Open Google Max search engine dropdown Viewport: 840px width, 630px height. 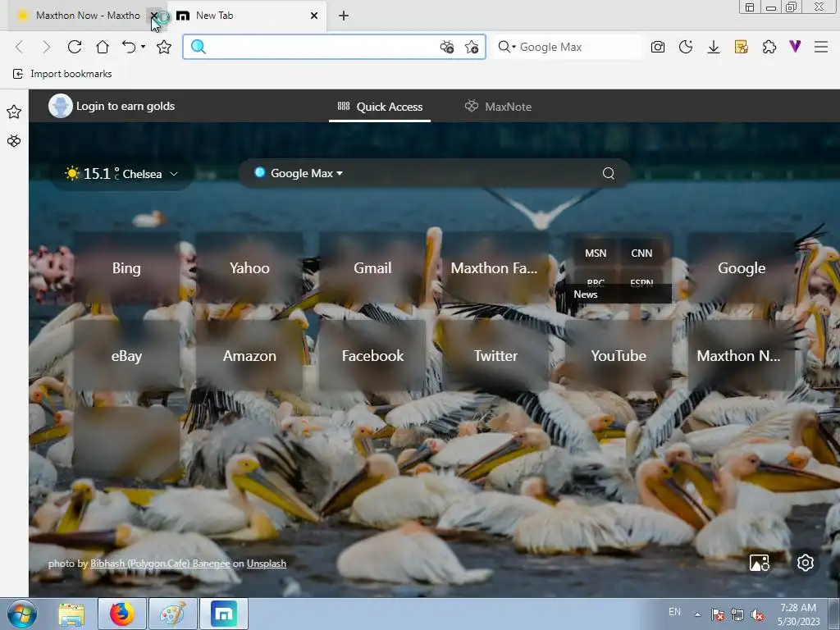click(299, 173)
